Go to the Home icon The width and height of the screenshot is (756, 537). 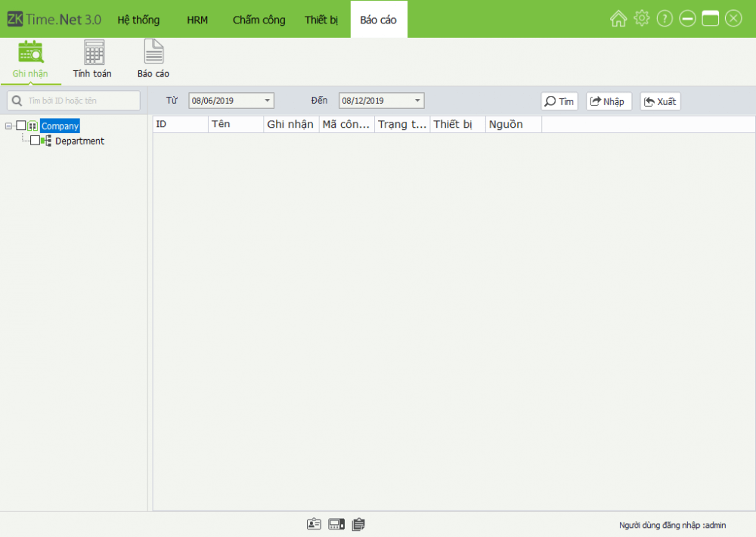(x=618, y=19)
